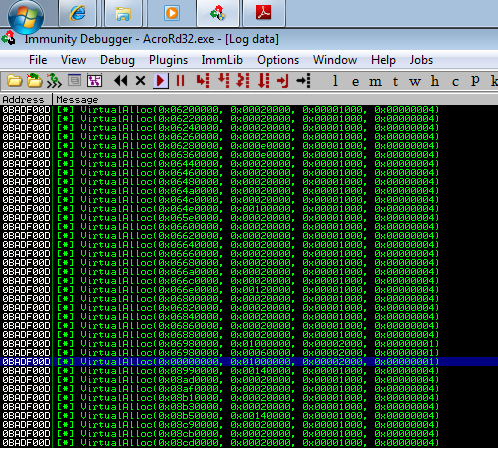Viewport: 498px width, 449px height.
Task: Open the View menu
Action: [73, 60]
